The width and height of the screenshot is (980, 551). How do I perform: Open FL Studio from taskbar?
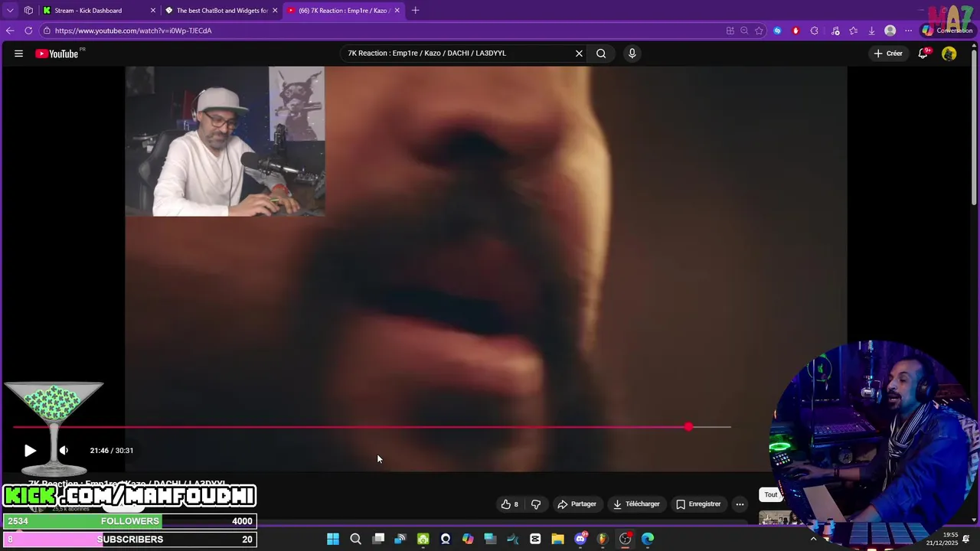603,539
